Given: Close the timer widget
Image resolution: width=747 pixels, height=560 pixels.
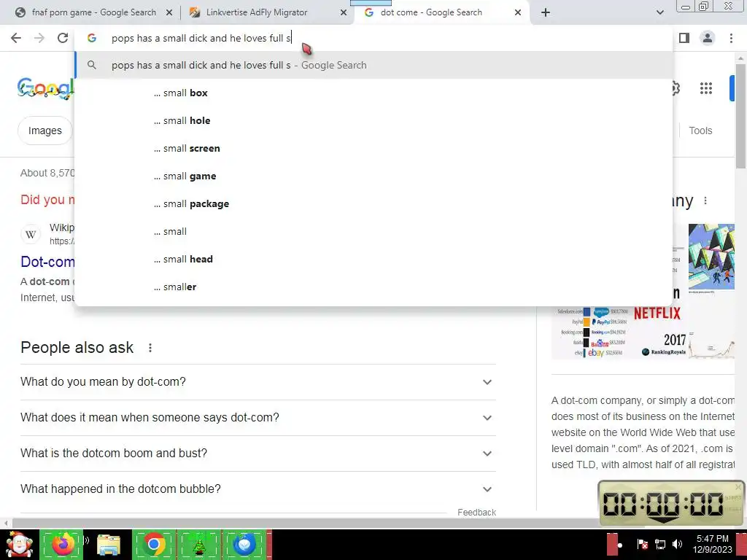Looking at the screenshot, I should click(x=738, y=486).
